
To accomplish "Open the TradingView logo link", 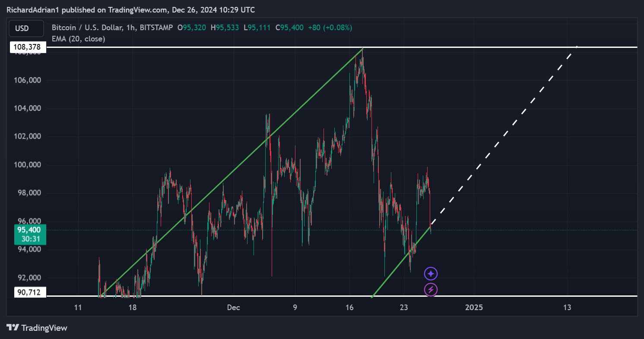I will (x=37, y=328).
